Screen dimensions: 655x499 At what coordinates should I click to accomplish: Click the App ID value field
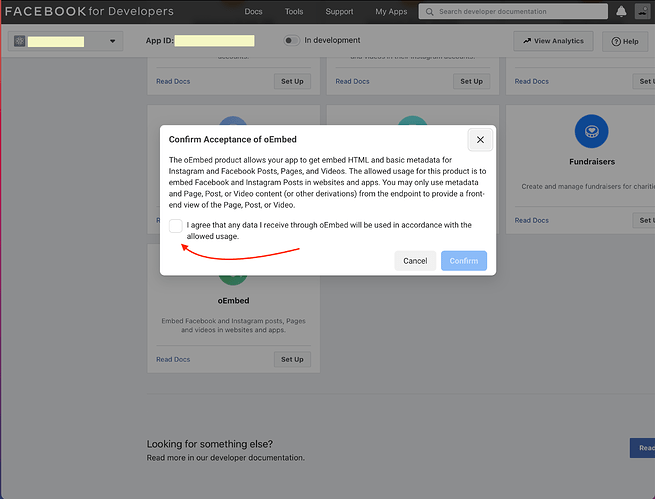click(214, 41)
